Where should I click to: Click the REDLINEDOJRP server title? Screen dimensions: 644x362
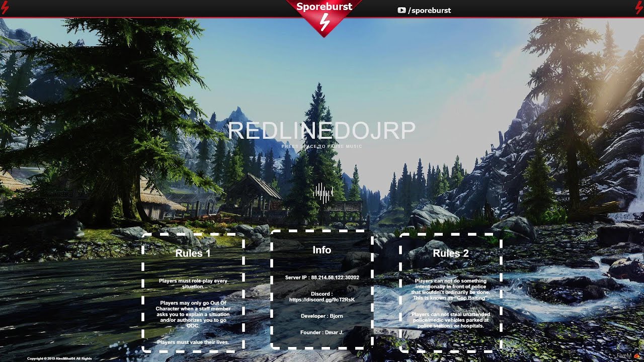pyautogui.click(x=322, y=131)
